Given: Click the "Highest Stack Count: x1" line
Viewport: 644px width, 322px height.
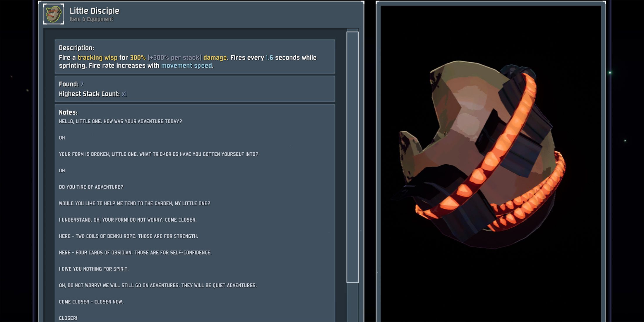Looking at the screenshot, I should click(x=93, y=94).
